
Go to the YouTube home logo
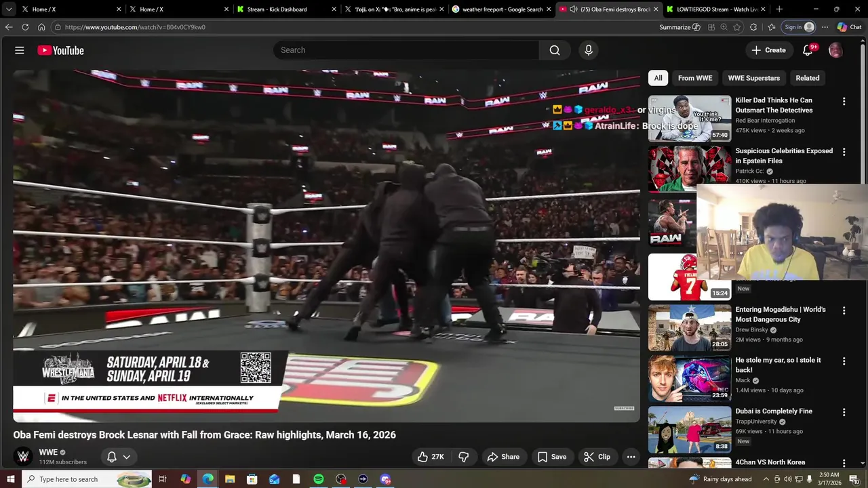pos(60,50)
